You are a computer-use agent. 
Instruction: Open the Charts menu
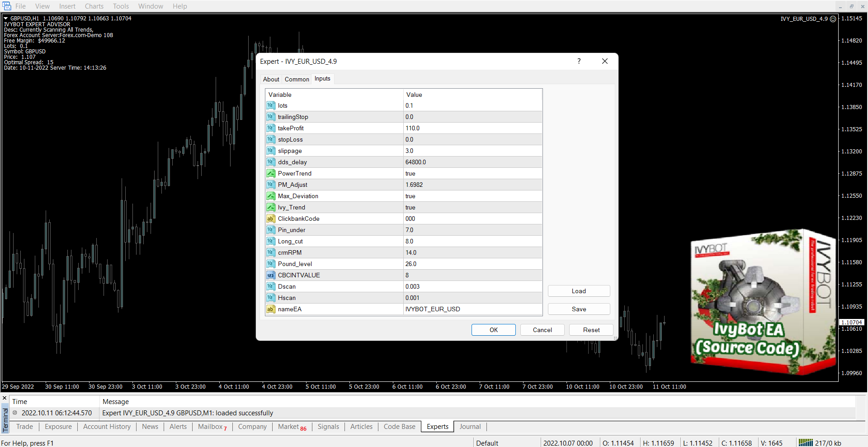[94, 6]
